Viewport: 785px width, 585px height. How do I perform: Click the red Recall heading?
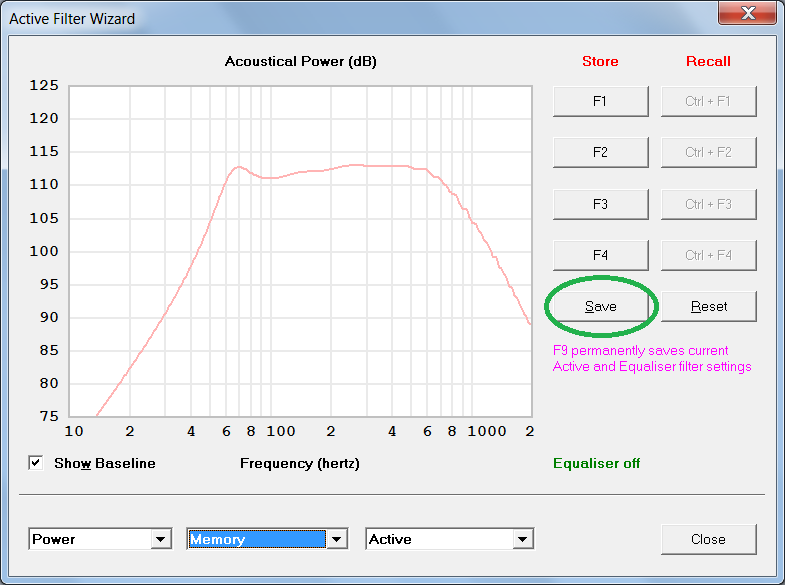pos(708,61)
